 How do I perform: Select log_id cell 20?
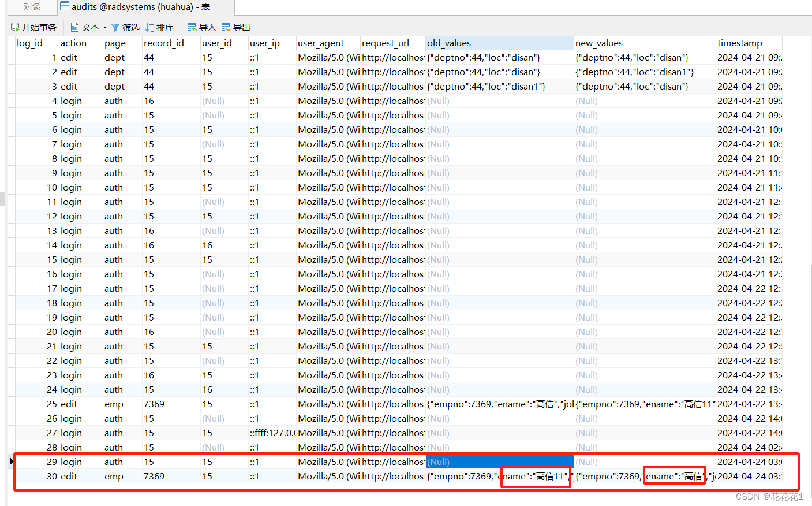(x=37, y=332)
